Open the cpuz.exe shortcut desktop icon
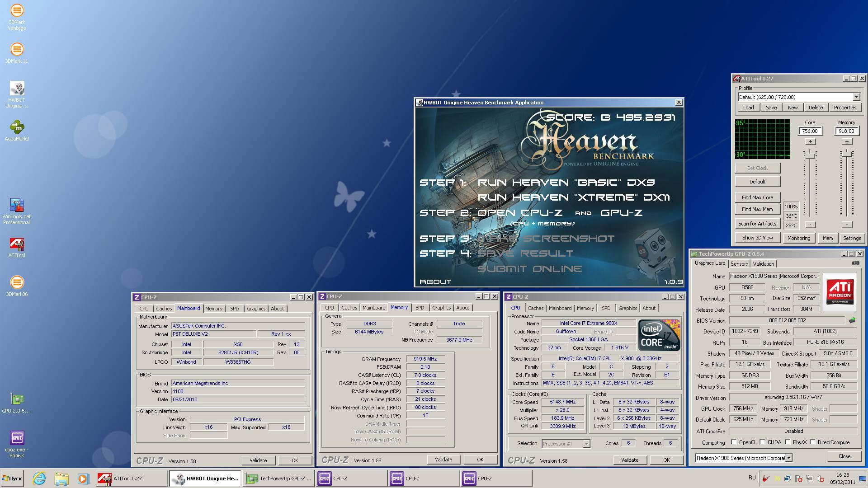 click(17, 444)
